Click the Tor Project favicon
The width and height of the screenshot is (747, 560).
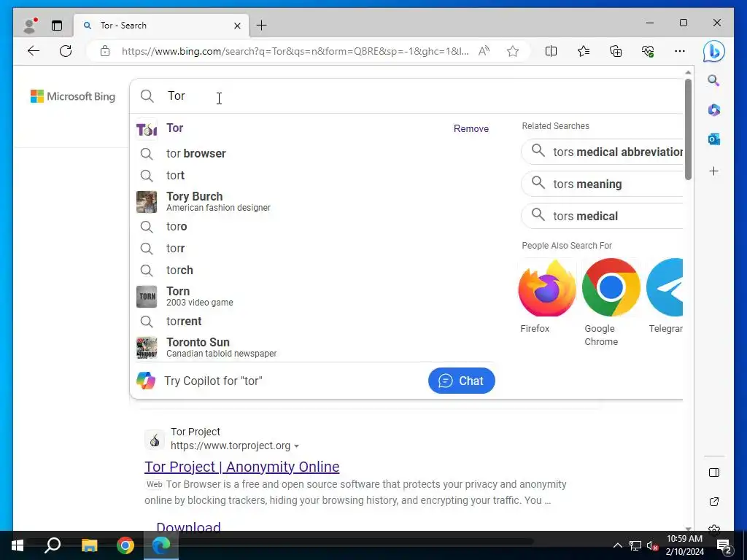tap(155, 440)
